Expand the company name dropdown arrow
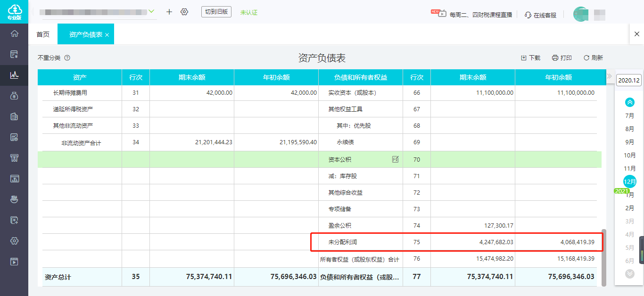 151,11
